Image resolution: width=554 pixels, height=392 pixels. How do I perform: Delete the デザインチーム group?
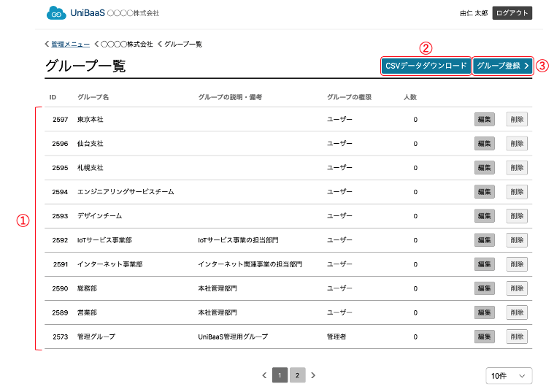click(x=517, y=216)
